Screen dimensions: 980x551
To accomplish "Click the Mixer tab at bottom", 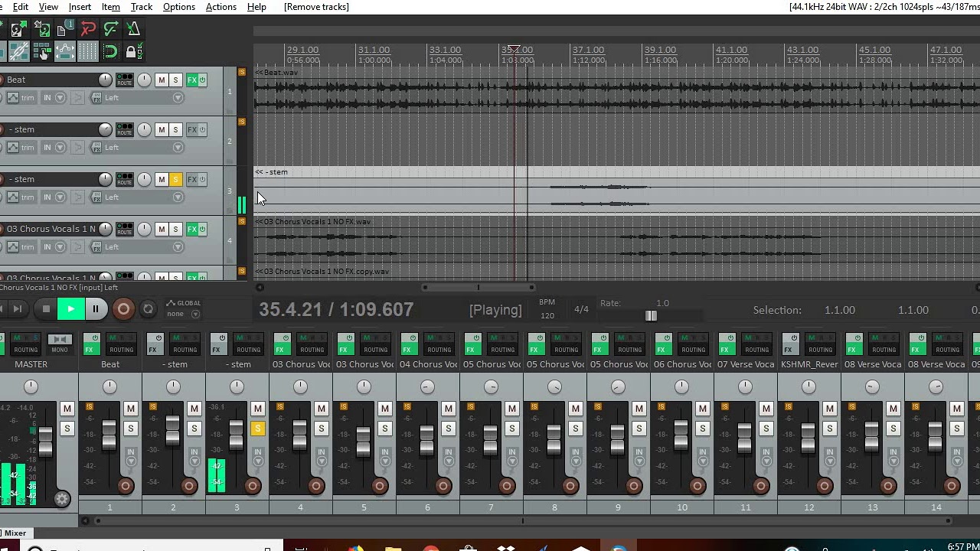I will (15, 533).
